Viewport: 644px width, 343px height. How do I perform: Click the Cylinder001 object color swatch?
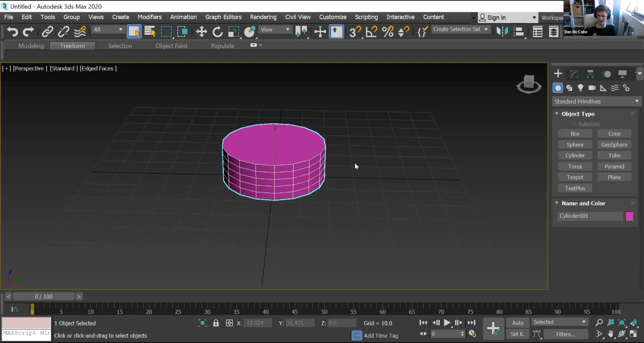(x=629, y=217)
